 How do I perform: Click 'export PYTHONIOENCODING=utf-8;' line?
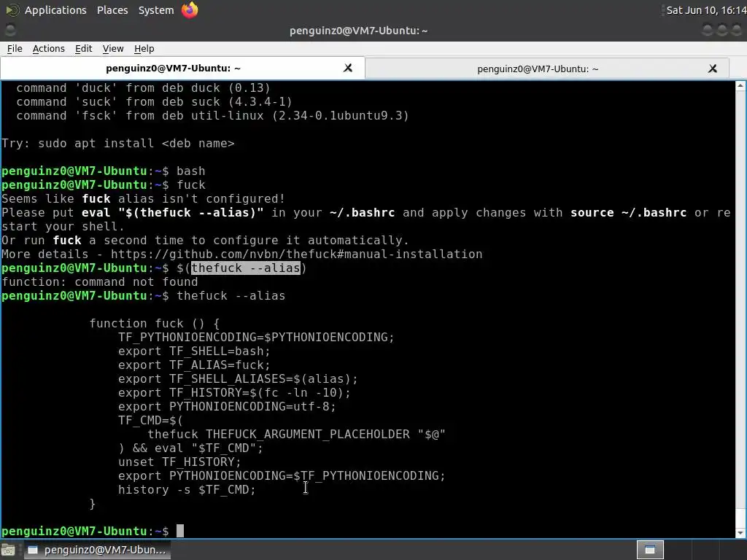[227, 407]
